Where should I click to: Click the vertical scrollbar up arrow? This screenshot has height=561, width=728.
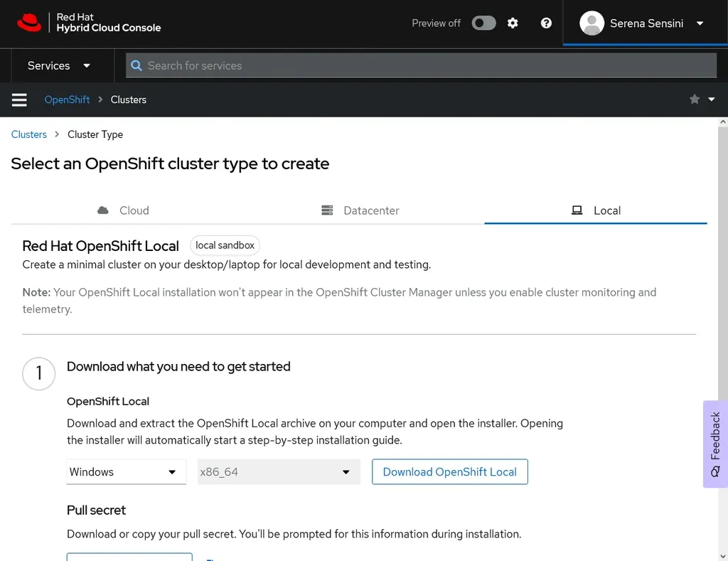coord(723,122)
